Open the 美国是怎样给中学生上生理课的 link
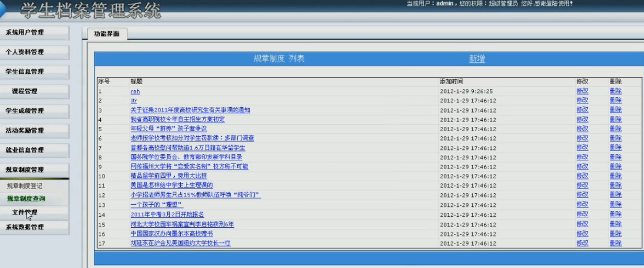The height and width of the screenshot is (268, 644). tap(171, 185)
